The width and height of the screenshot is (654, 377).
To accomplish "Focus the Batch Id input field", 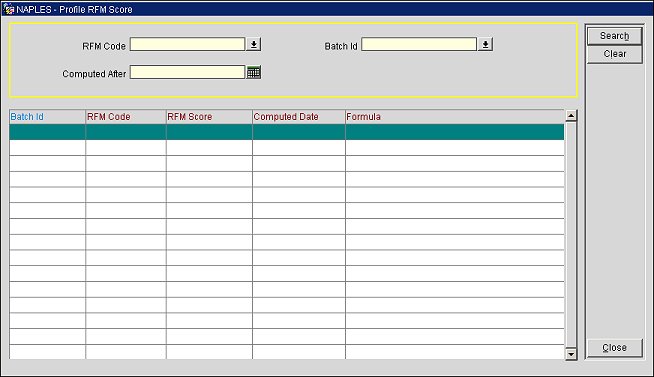I will 419,44.
